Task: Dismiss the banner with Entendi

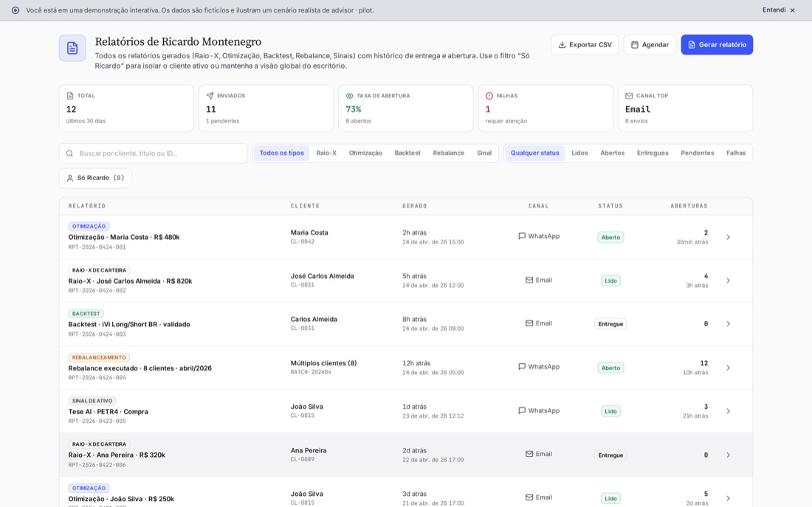Action: point(778,10)
